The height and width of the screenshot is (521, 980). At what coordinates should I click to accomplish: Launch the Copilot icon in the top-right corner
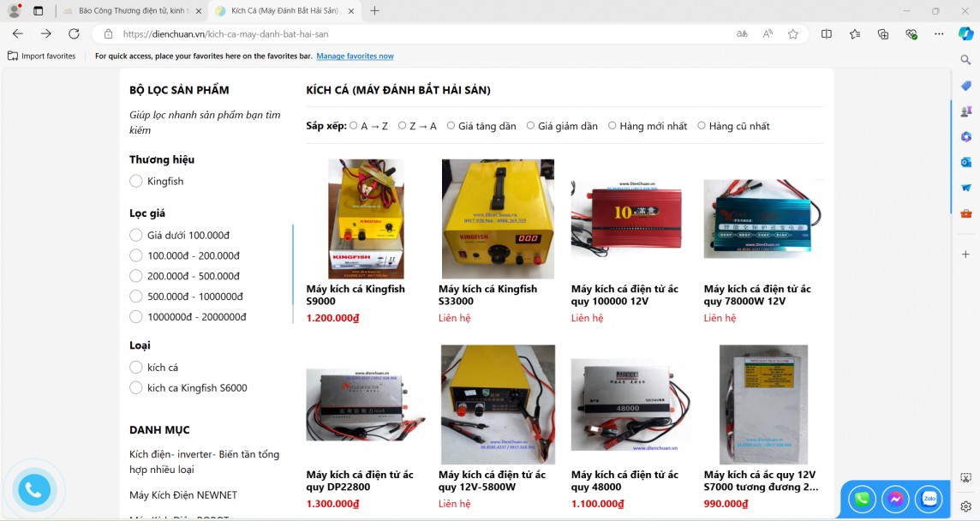(x=965, y=33)
